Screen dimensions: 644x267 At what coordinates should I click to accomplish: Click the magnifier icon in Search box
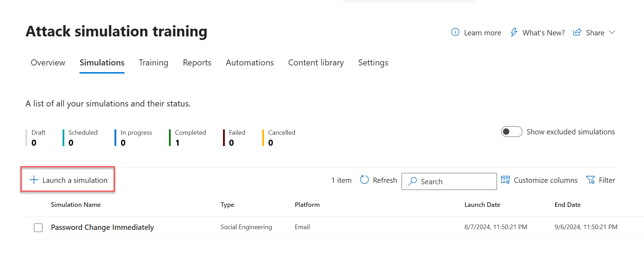[412, 181]
